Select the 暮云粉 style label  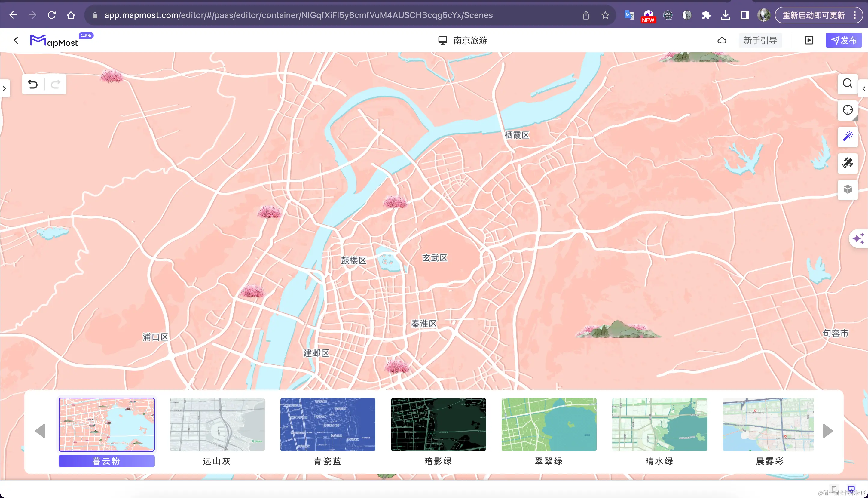(x=106, y=461)
